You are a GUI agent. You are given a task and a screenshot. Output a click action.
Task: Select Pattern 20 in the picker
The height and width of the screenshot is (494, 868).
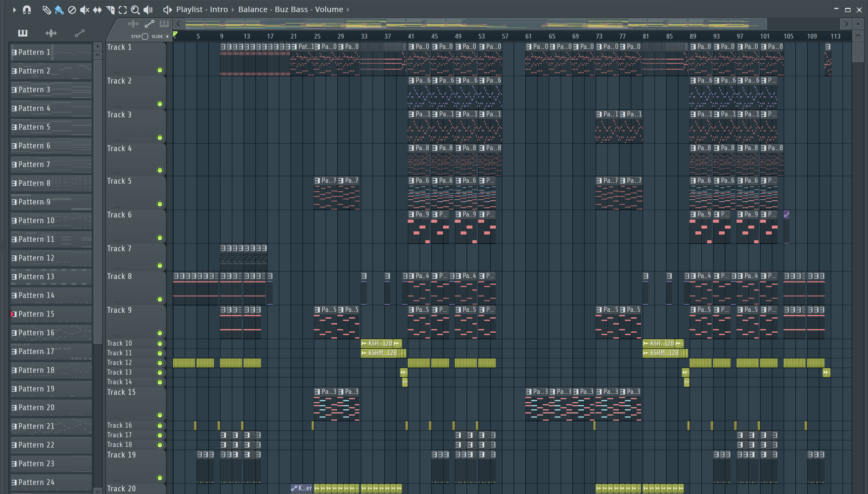pyautogui.click(x=51, y=407)
